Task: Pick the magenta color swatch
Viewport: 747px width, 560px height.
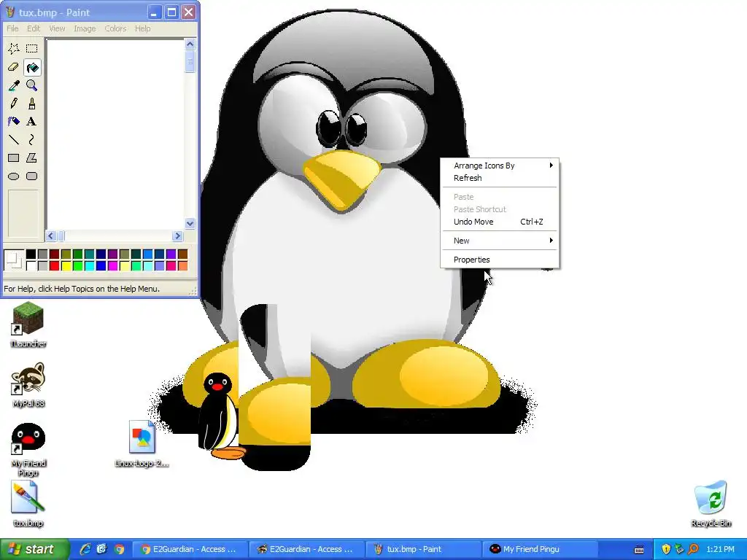Action: click(x=112, y=265)
